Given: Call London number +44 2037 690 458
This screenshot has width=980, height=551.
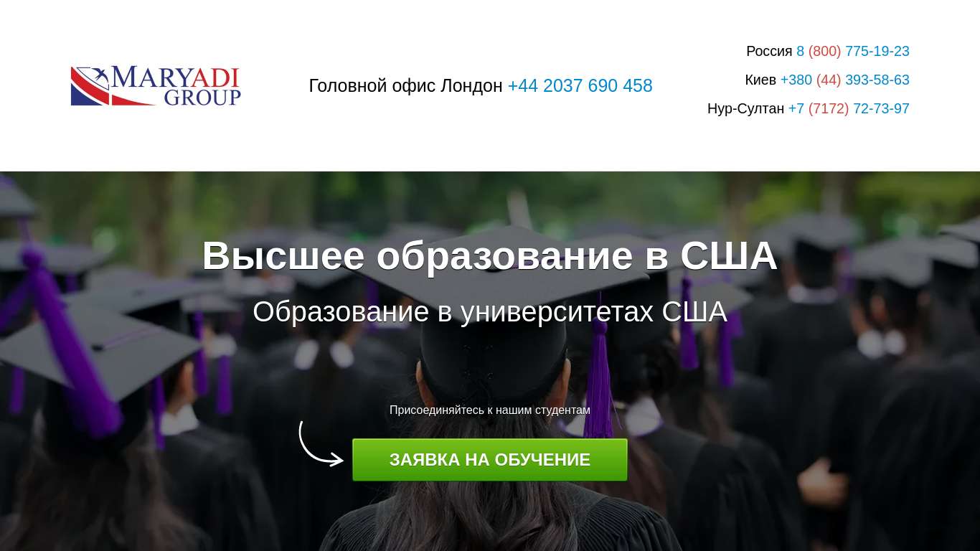Looking at the screenshot, I should 580,86.
